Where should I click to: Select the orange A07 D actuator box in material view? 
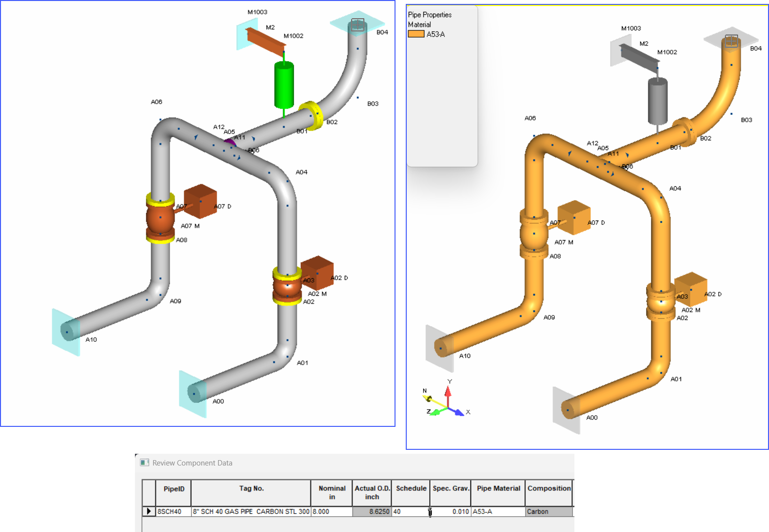(x=574, y=217)
